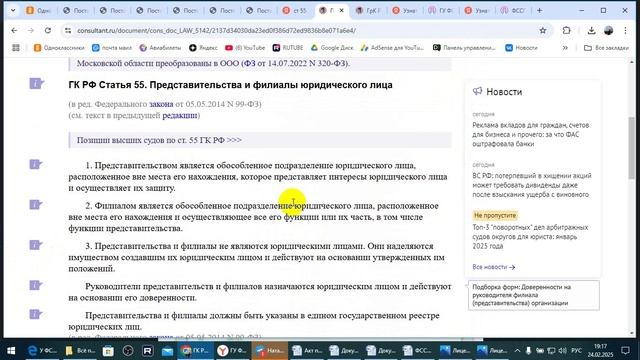Image resolution: width=640 pixels, height=360 pixels.
Task: Open the предыдущей редакции link
Action: (x=180, y=115)
